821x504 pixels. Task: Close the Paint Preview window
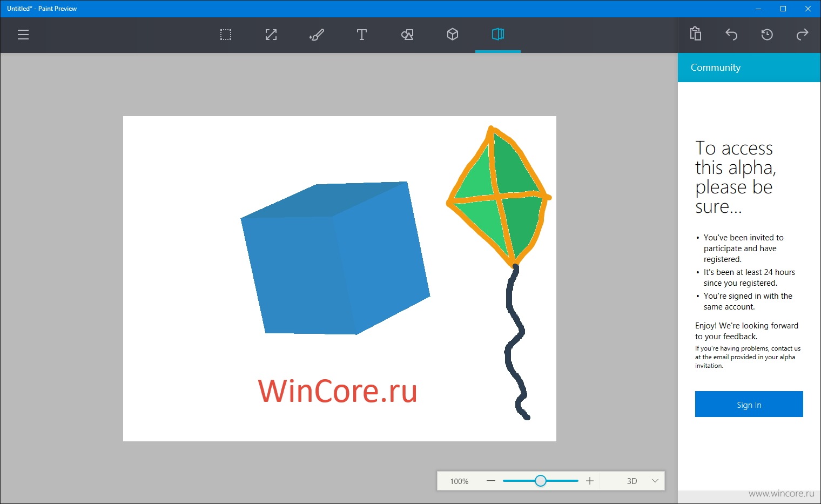tap(808, 9)
